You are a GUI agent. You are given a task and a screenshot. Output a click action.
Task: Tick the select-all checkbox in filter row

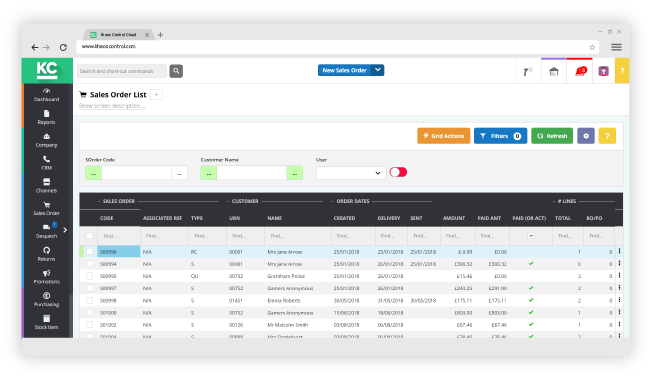coord(89,236)
